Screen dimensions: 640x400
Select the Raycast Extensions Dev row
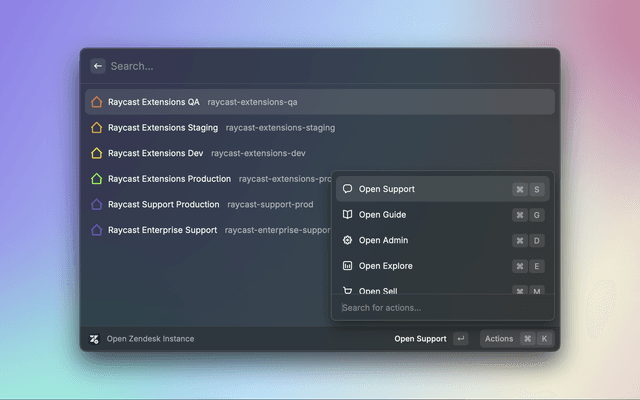(200, 153)
